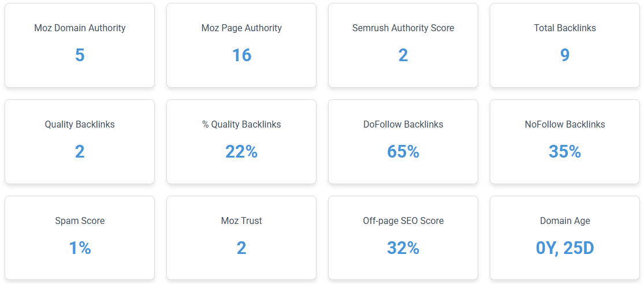Click the 65% DoFollow value
Image resolution: width=644 pixels, height=284 pixels.
(x=403, y=152)
